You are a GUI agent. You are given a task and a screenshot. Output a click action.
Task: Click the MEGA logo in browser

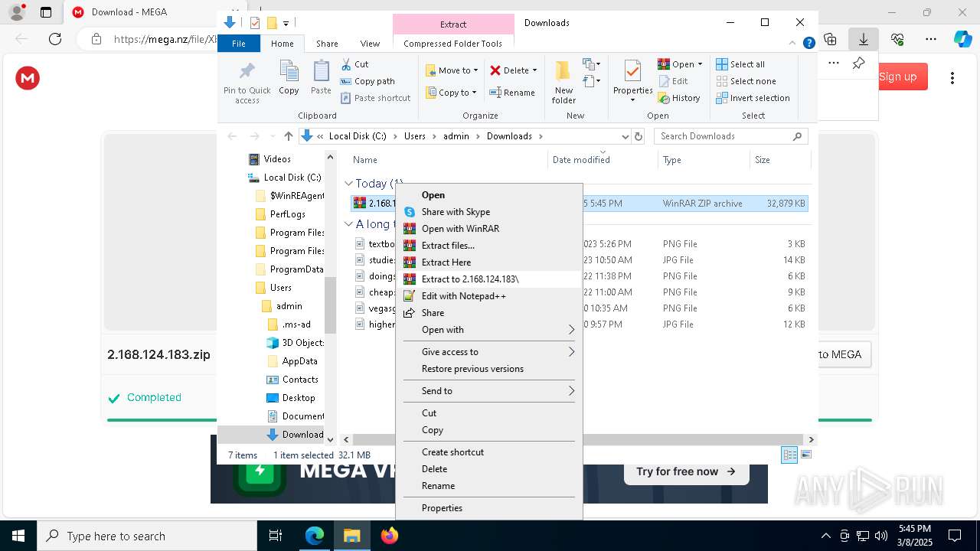point(28,77)
